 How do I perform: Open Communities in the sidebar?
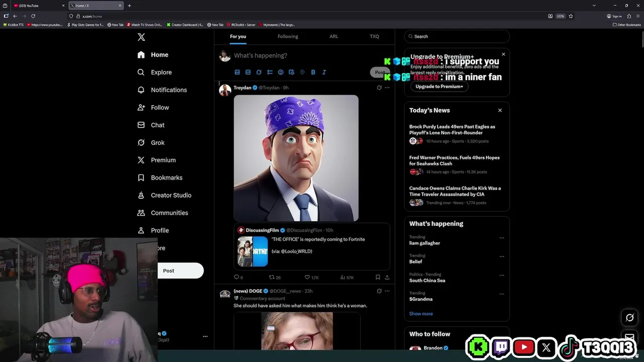pyautogui.click(x=163, y=213)
